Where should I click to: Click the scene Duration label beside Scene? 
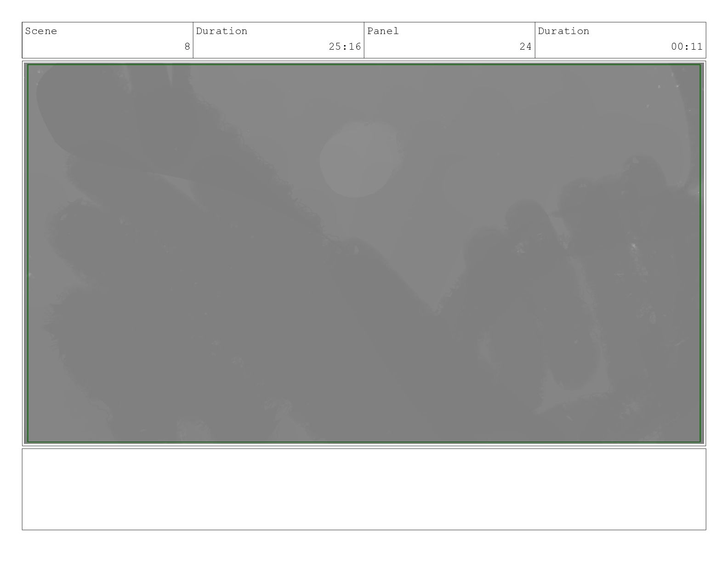coord(222,31)
